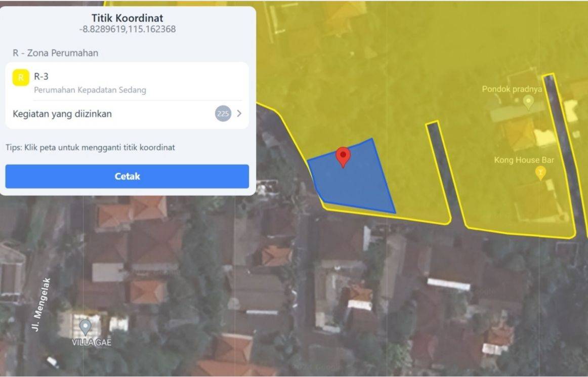Click the Jl. Mengelak street label
The height and width of the screenshot is (377, 588).
(41, 305)
